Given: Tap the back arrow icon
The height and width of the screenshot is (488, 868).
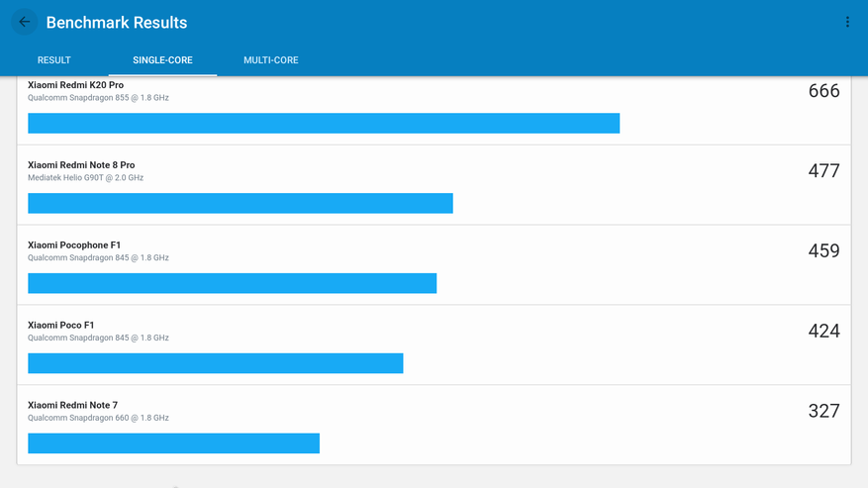Looking at the screenshot, I should point(24,22).
